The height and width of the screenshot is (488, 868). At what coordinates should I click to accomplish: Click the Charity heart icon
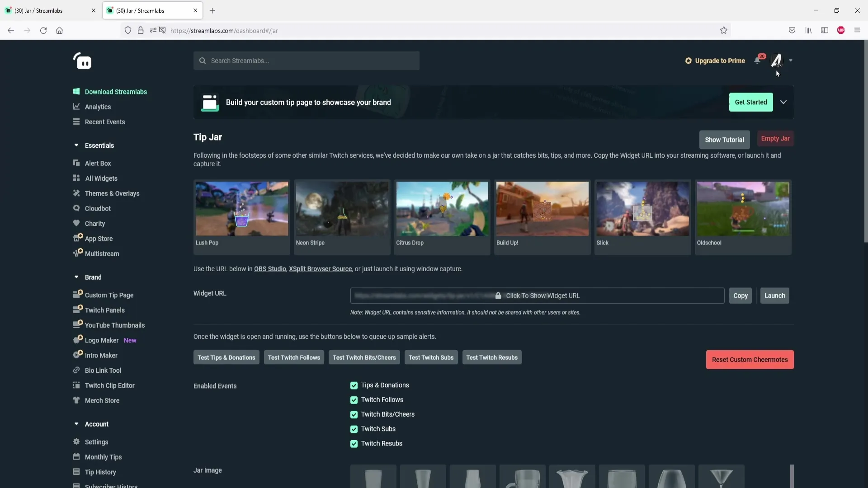point(76,223)
